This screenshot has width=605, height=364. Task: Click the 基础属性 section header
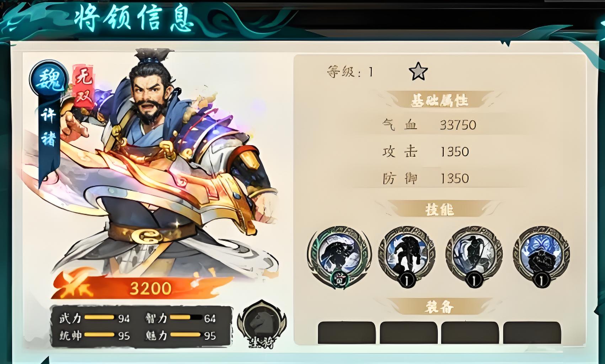[x=439, y=100]
